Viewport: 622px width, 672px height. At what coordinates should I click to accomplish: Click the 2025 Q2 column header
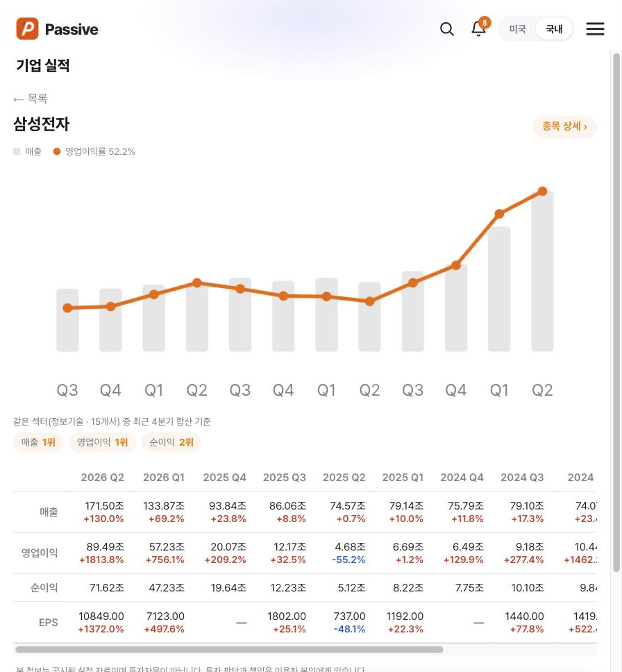point(344,478)
